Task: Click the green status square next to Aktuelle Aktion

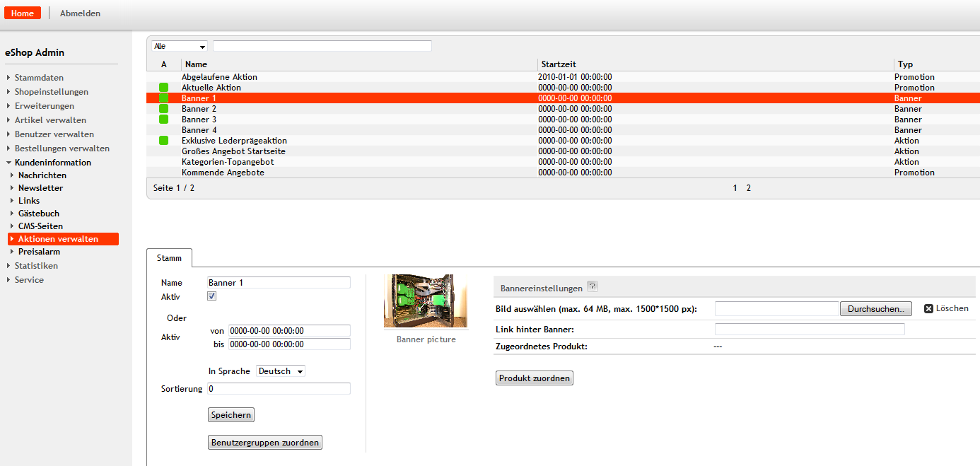Action: tap(163, 87)
